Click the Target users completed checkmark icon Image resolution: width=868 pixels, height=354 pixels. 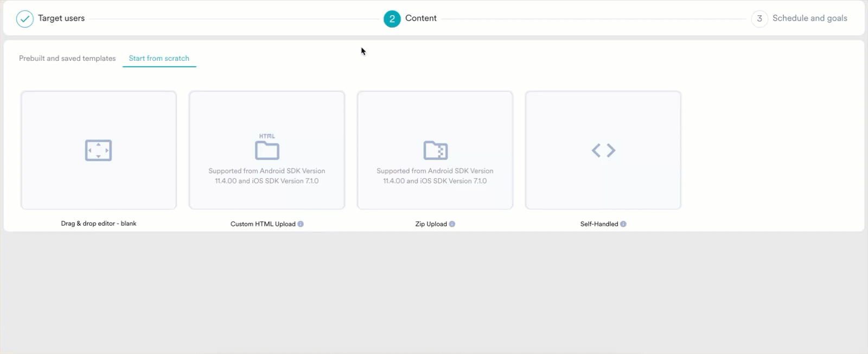point(24,19)
